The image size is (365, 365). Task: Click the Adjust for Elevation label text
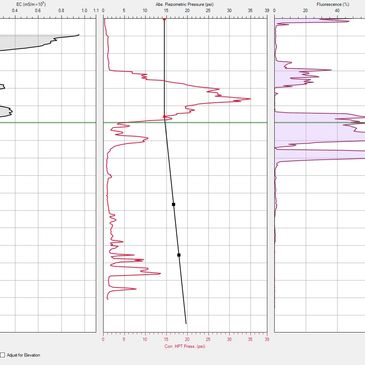(x=23, y=355)
